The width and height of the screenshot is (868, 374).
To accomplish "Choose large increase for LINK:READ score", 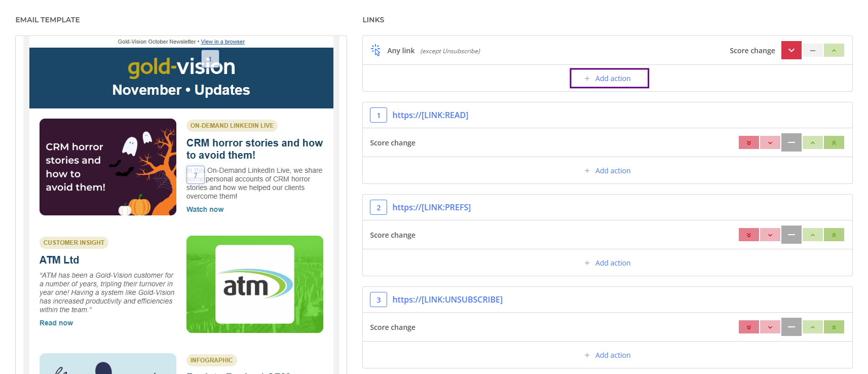I will tap(834, 142).
